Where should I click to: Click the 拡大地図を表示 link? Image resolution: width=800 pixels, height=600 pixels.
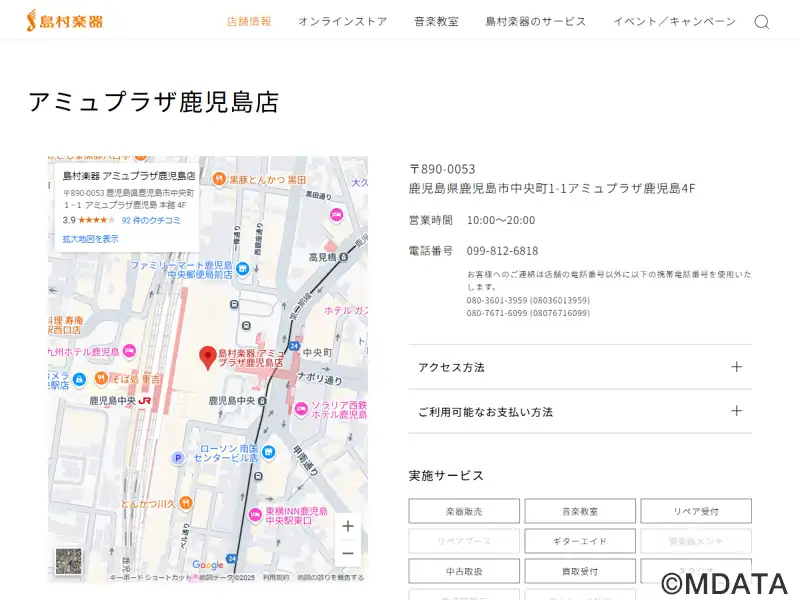pos(90,239)
